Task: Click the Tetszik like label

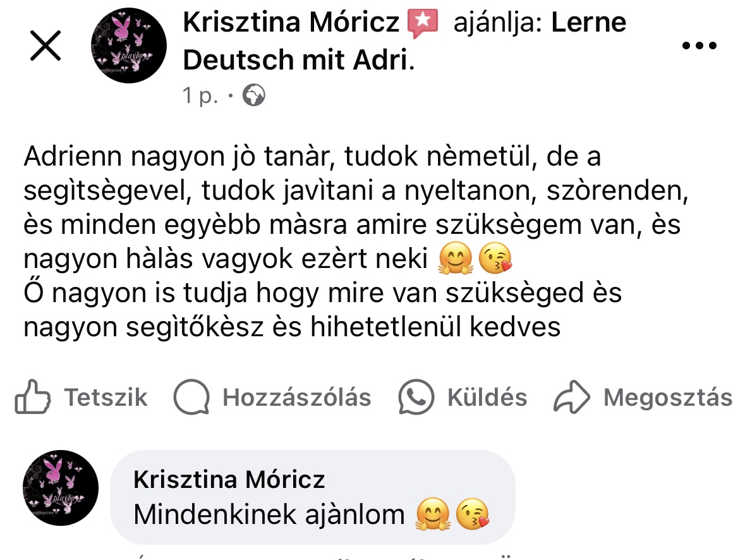Action: (x=106, y=398)
